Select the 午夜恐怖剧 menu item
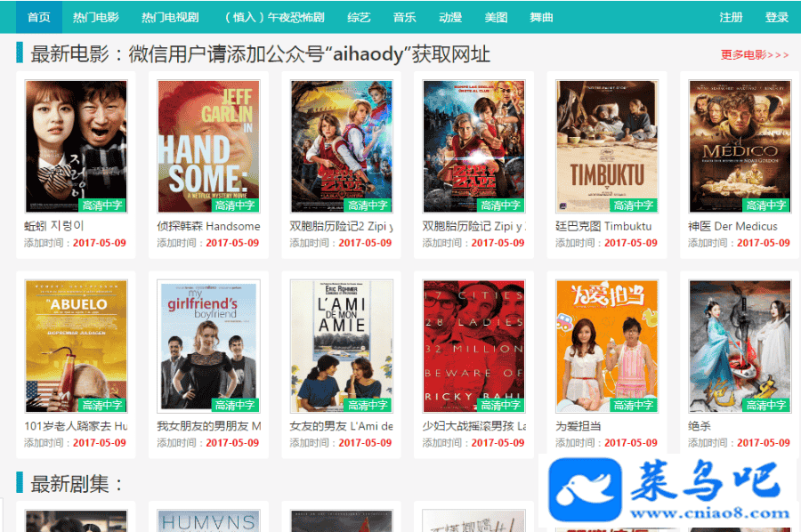This screenshot has width=801, height=532. pyautogui.click(x=274, y=18)
